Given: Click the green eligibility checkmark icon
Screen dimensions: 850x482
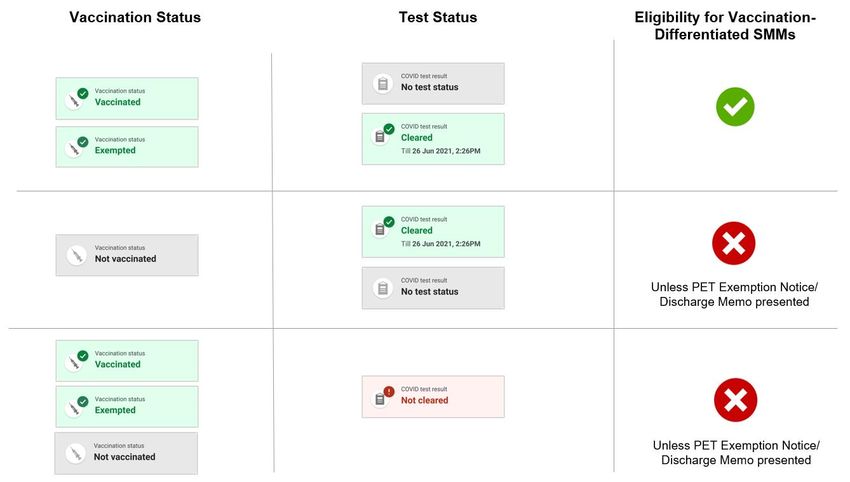Looking at the screenshot, I should click(x=735, y=107).
